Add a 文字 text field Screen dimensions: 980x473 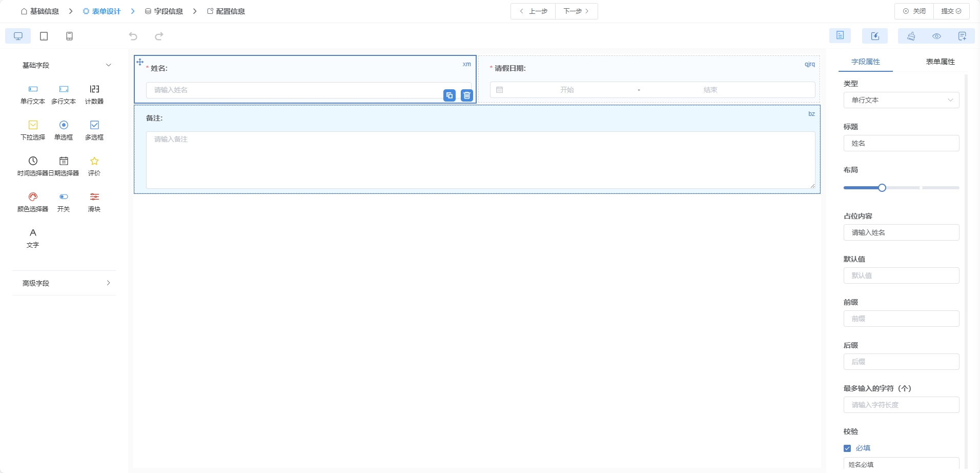click(33, 239)
